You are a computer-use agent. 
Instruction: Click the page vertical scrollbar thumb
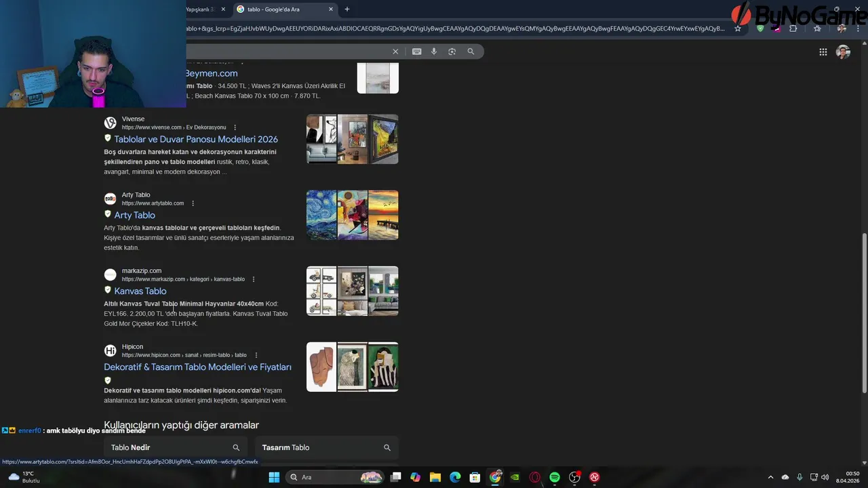point(864,312)
